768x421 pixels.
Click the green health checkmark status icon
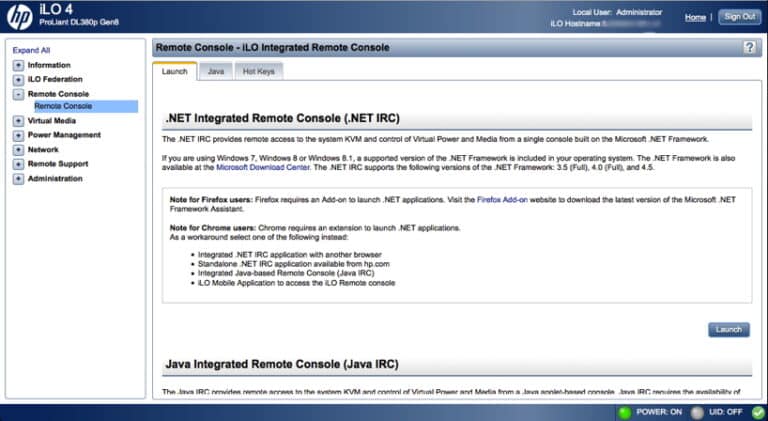(x=758, y=412)
